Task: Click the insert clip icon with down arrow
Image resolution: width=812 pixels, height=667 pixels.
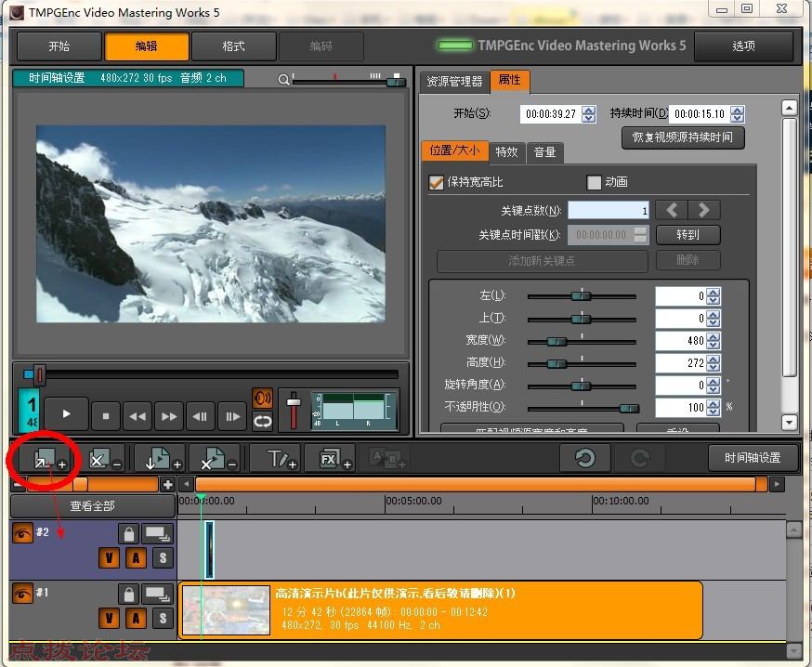Action: pyautogui.click(x=159, y=458)
